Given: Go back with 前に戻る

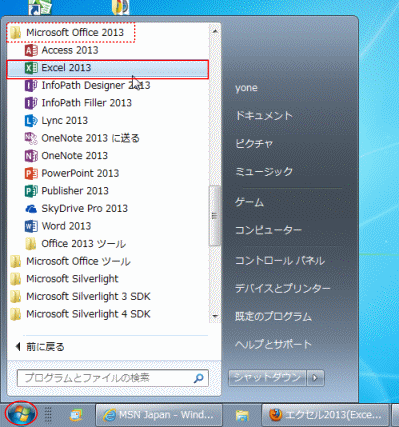Looking at the screenshot, I should [40, 347].
